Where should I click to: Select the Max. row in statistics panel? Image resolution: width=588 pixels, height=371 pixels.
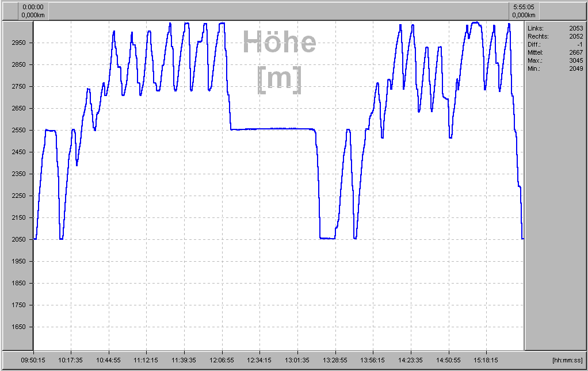(x=555, y=60)
